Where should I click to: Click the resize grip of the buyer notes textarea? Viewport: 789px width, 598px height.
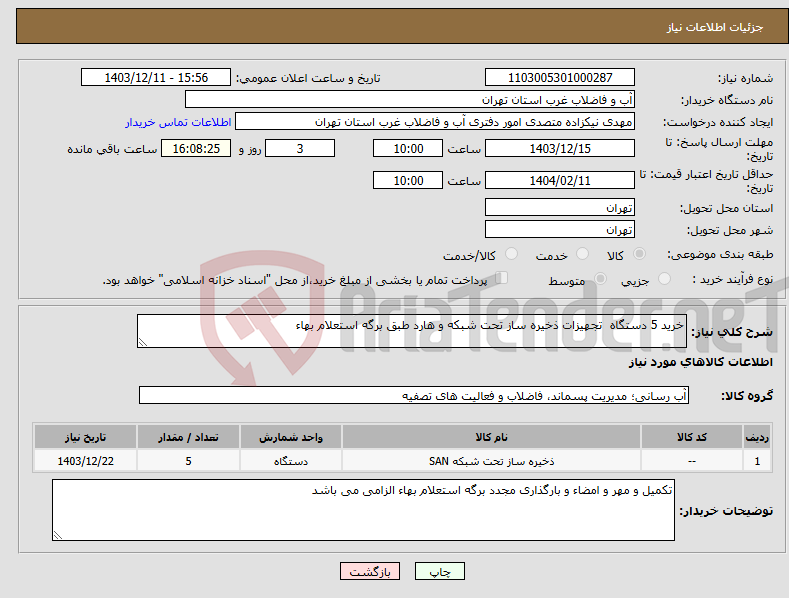58,535
